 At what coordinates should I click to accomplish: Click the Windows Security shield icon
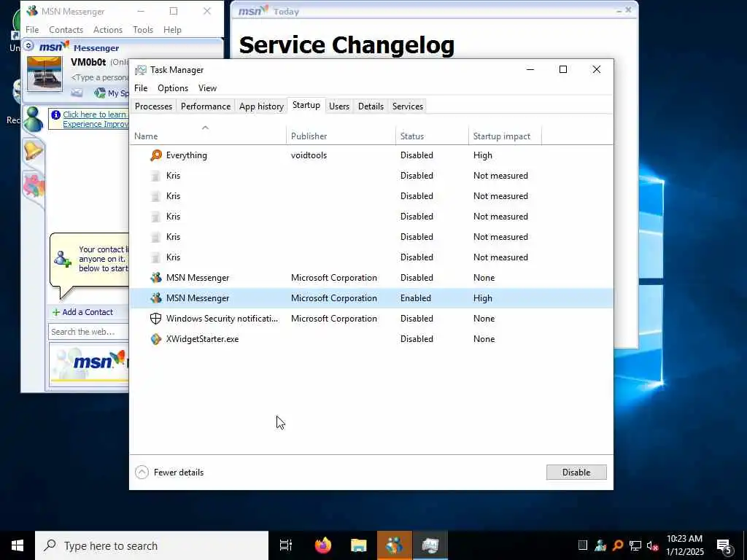(x=156, y=319)
